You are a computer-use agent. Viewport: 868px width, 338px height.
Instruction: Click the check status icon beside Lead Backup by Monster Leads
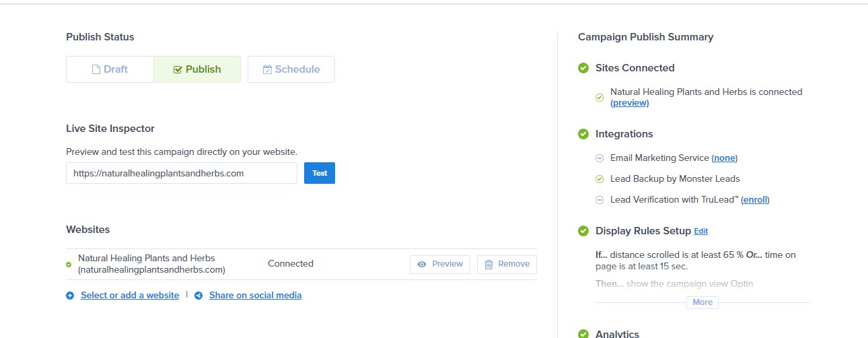(x=600, y=179)
